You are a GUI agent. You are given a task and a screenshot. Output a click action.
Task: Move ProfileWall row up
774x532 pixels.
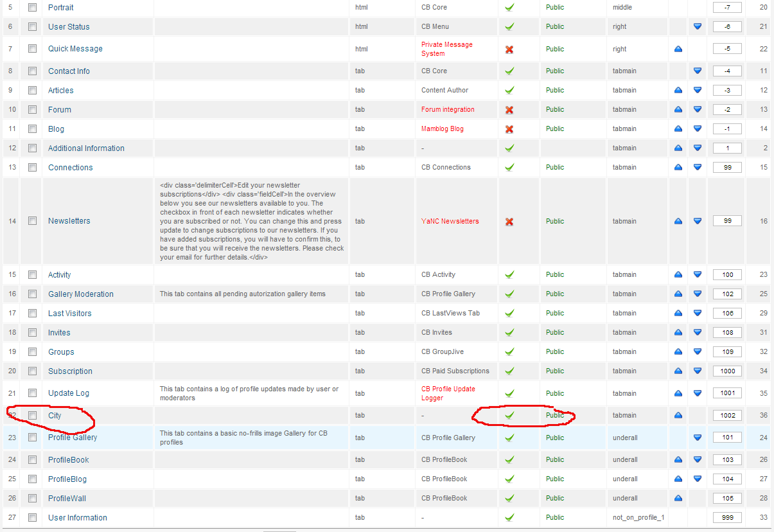click(x=678, y=499)
